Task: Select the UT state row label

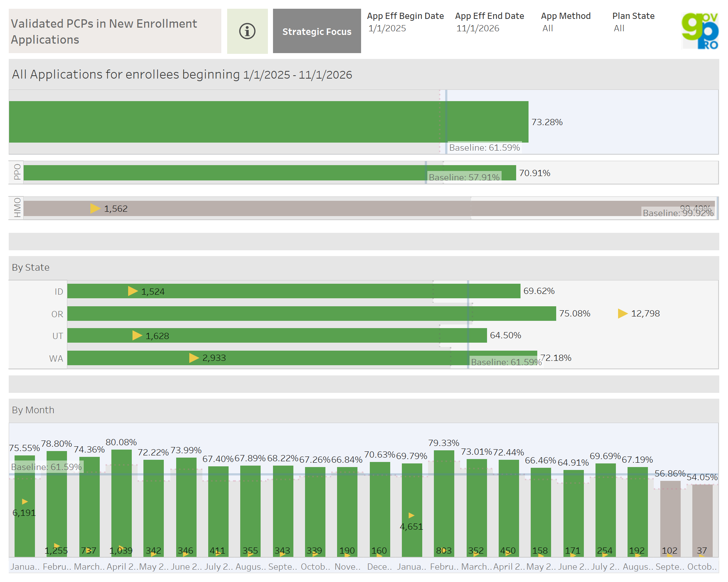Action: [x=58, y=336]
